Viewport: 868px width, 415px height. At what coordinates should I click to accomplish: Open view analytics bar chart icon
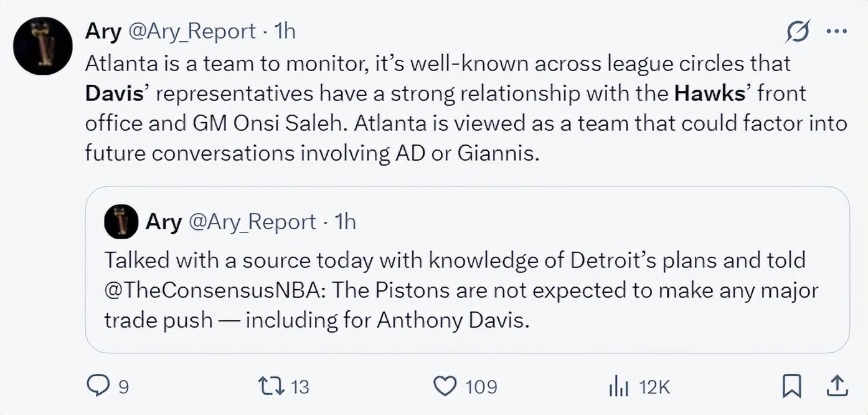619,387
